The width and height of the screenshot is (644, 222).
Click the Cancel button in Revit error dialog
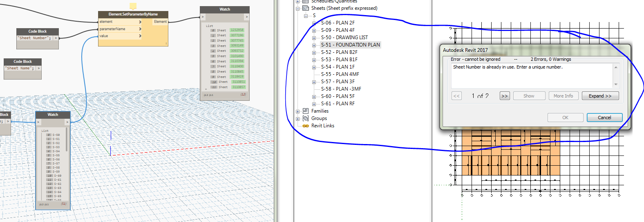point(604,118)
